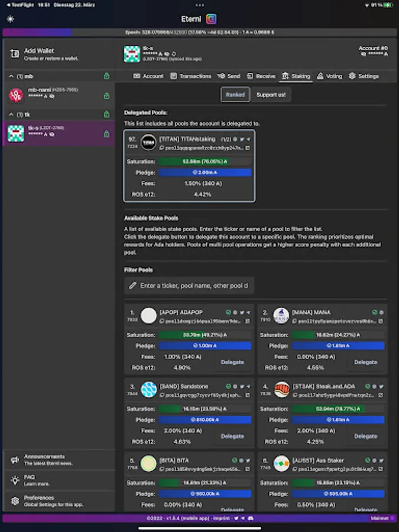
Task: Open footer Discord icon
Action: (x=251, y=518)
